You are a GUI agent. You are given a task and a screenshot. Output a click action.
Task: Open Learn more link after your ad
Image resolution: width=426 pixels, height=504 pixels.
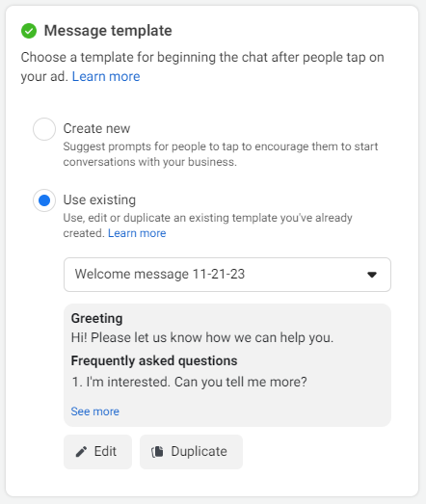pos(106,76)
